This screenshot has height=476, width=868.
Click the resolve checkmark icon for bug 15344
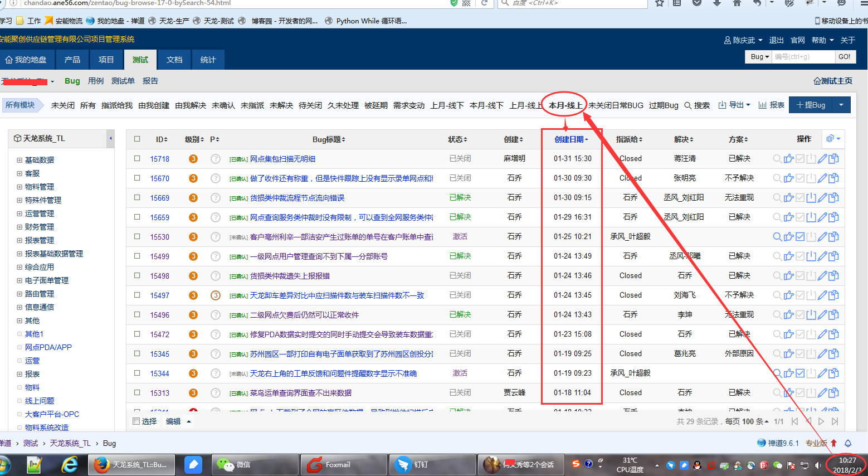coord(800,373)
